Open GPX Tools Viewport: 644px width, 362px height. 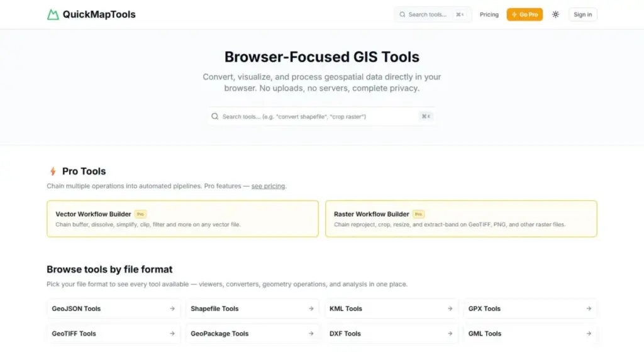tap(530, 309)
